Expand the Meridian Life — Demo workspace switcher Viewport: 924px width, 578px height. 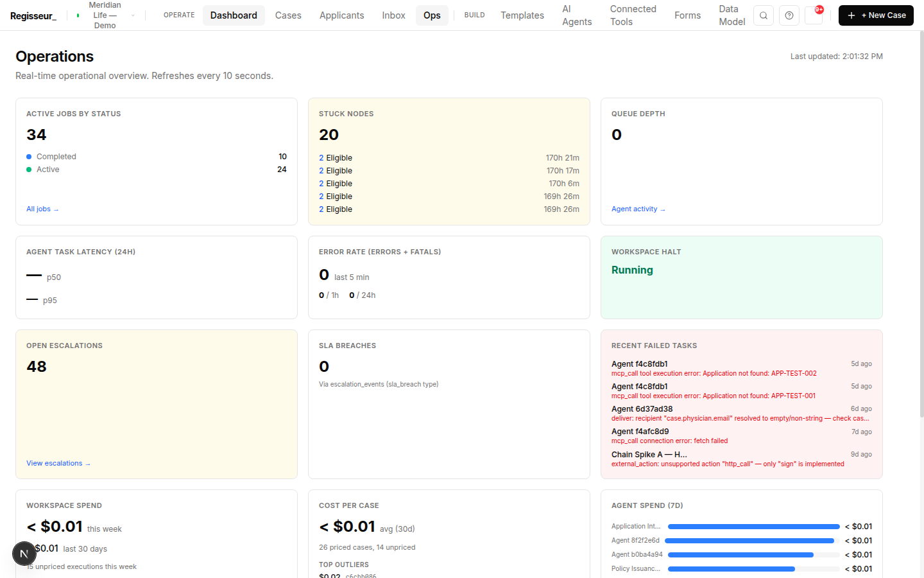[105, 15]
